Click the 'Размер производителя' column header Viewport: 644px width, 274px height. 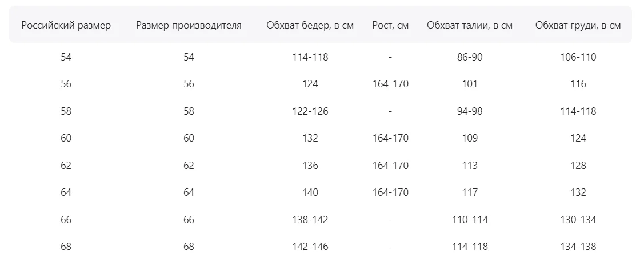(189, 26)
